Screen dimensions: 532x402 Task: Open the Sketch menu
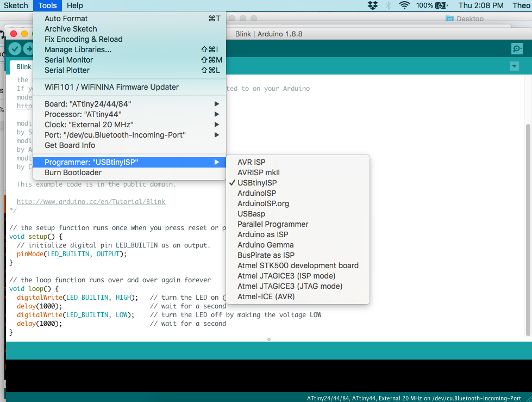pyautogui.click(x=16, y=5)
